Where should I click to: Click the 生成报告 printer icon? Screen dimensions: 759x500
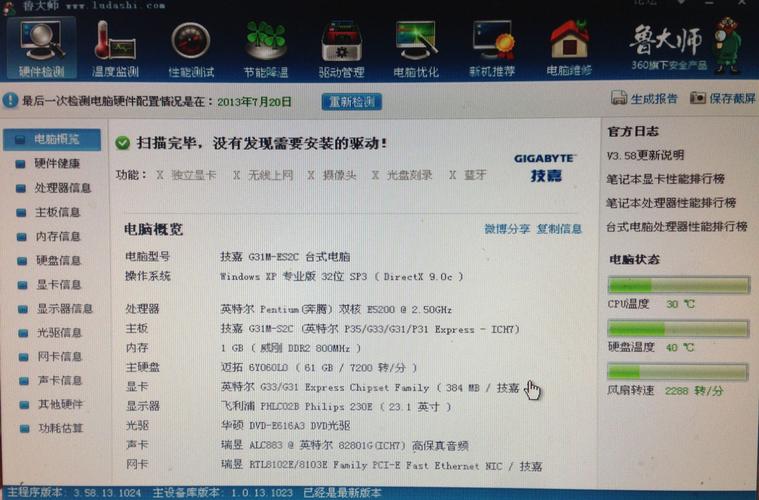pyautogui.click(x=619, y=98)
